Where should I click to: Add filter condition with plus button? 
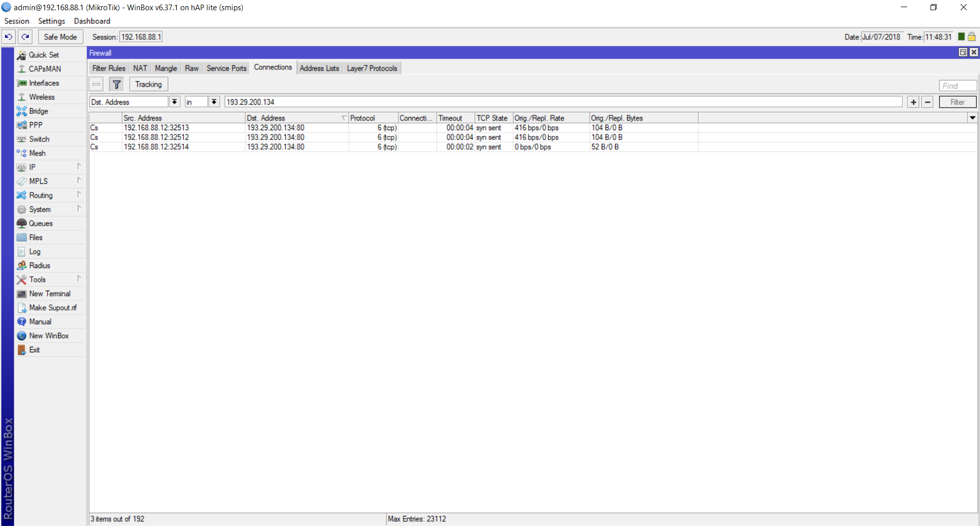(x=914, y=102)
